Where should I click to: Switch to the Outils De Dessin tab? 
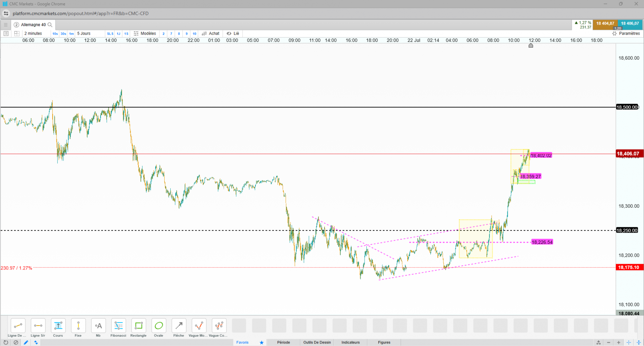[x=317, y=342]
